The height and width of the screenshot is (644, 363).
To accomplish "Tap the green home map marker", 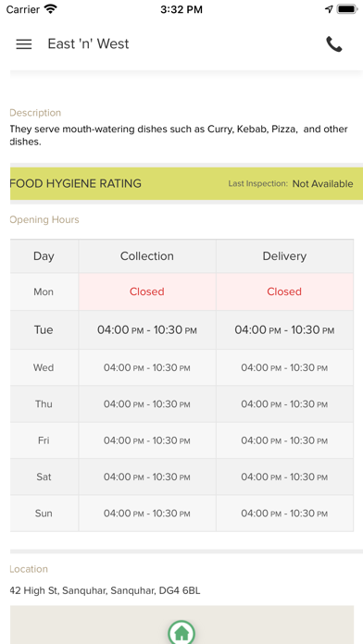I will tap(181, 633).
